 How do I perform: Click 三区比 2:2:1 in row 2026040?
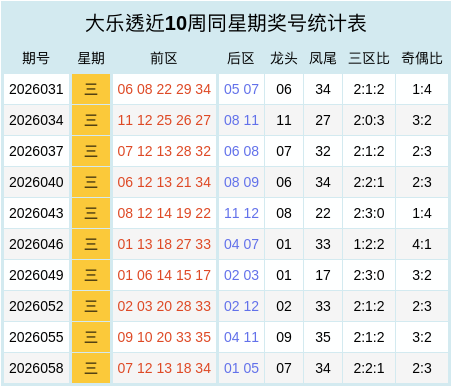369,182
